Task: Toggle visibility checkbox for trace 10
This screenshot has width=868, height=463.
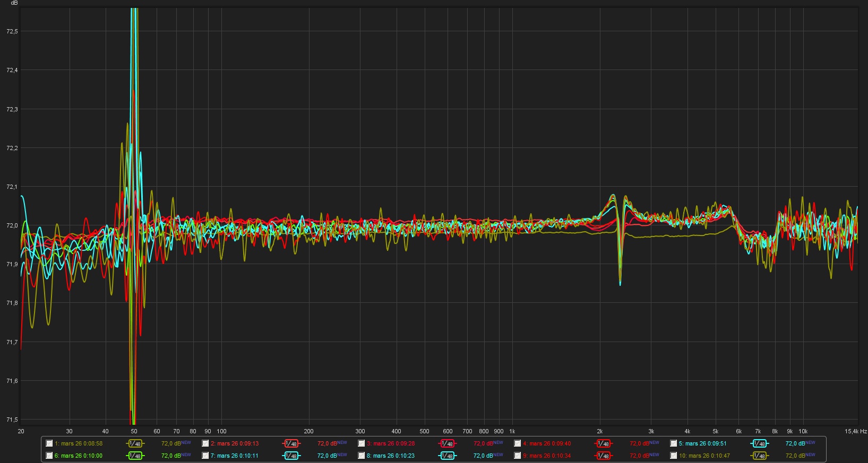Action: [674, 456]
